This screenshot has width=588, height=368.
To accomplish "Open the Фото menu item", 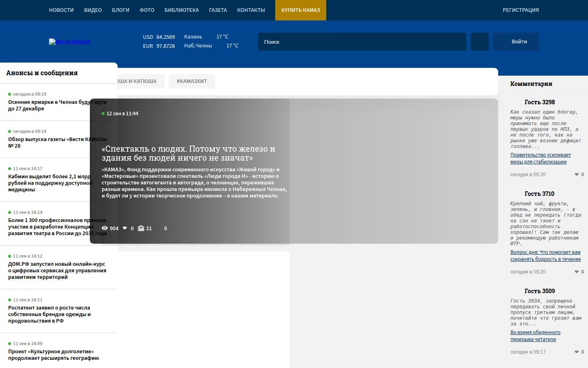I will pyautogui.click(x=147, y=10).
